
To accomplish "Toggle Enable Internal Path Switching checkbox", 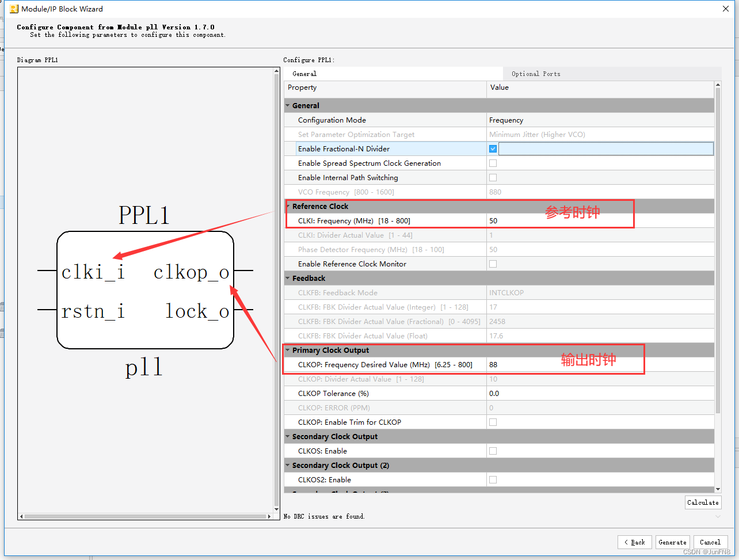I will click(493, 177).
